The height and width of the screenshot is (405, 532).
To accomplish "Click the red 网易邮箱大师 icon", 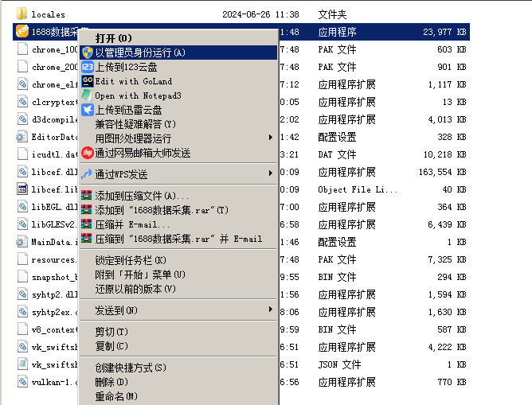I will click(88, 153).
